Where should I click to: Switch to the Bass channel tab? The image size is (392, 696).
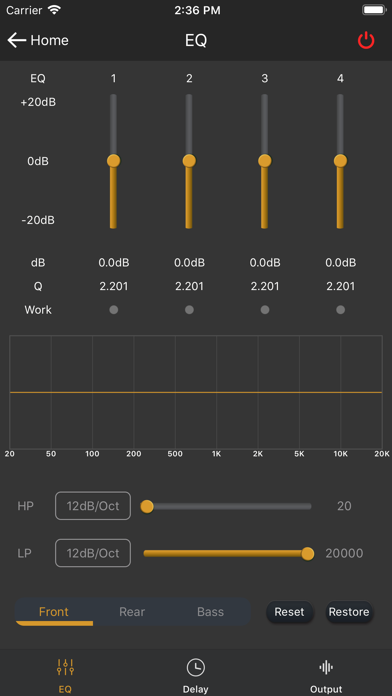(x=210, y=612)
